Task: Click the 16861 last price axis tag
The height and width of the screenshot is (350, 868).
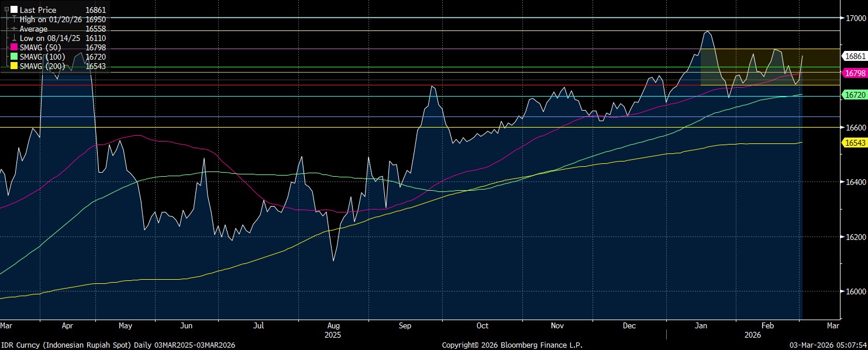Action: point(853,56)
